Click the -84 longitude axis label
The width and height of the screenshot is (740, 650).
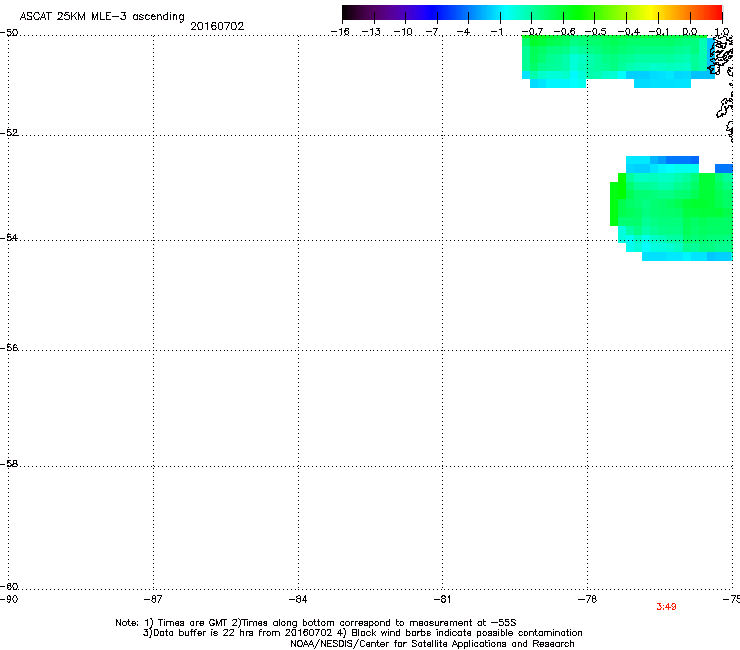pos(298,599)
